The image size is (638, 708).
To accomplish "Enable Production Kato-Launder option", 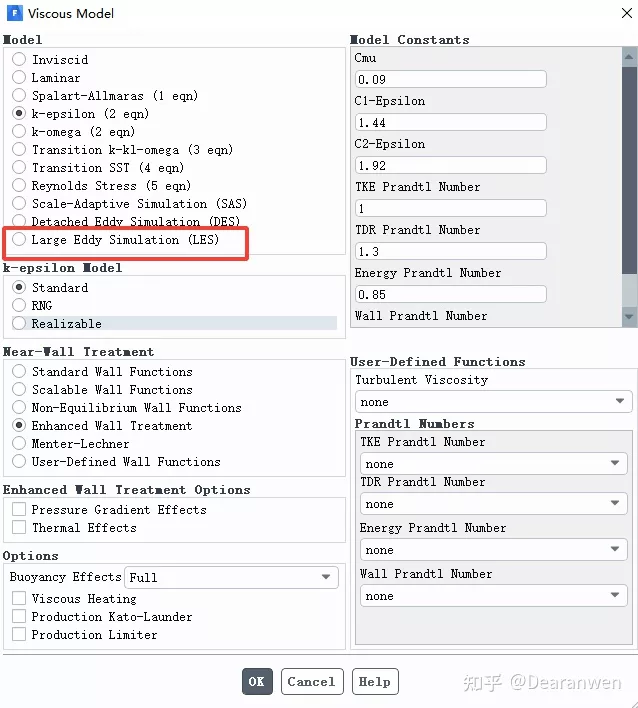I will click(19, 616).
